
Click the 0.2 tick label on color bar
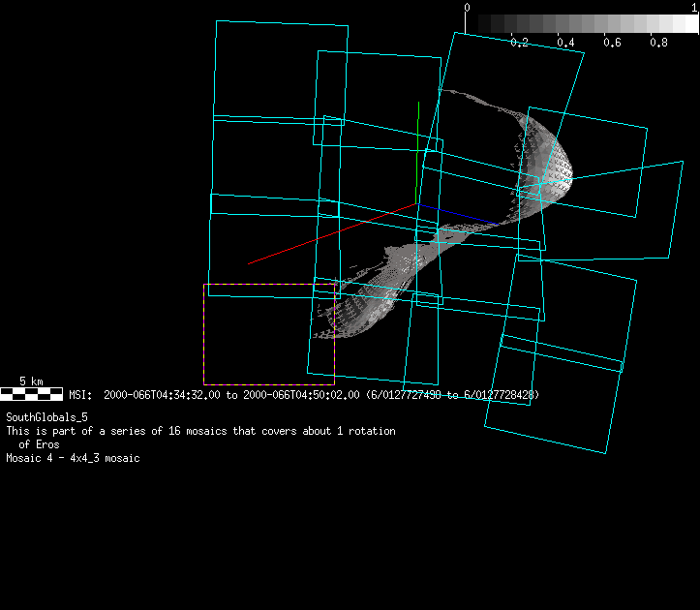[x=519, y=43]
